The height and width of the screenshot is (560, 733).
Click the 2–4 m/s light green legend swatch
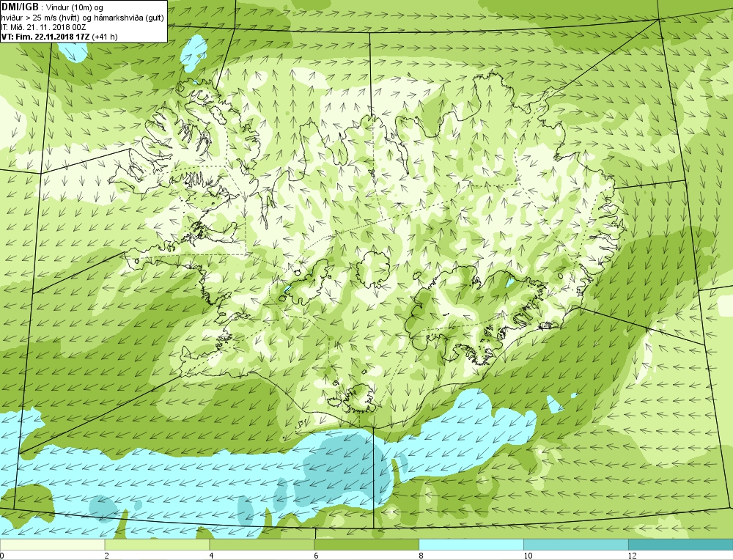(x=157, y=545)
